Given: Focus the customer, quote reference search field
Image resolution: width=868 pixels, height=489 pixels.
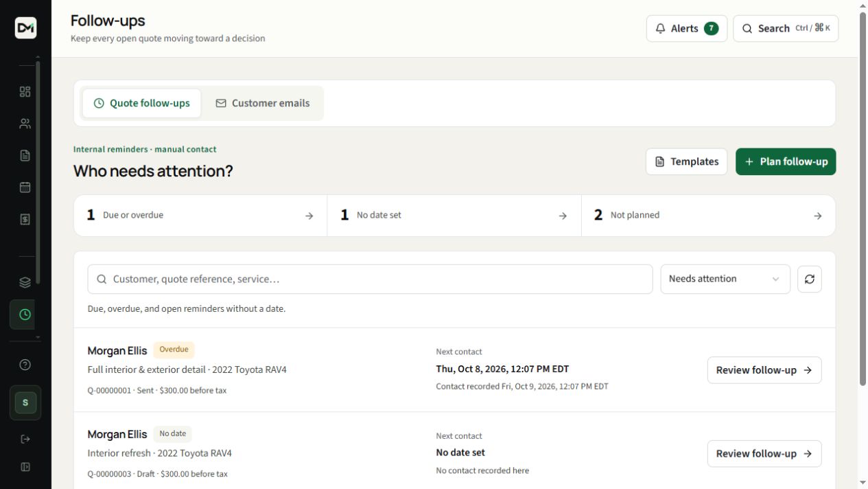Looking at the screenshot, I should tap(370, 279).
